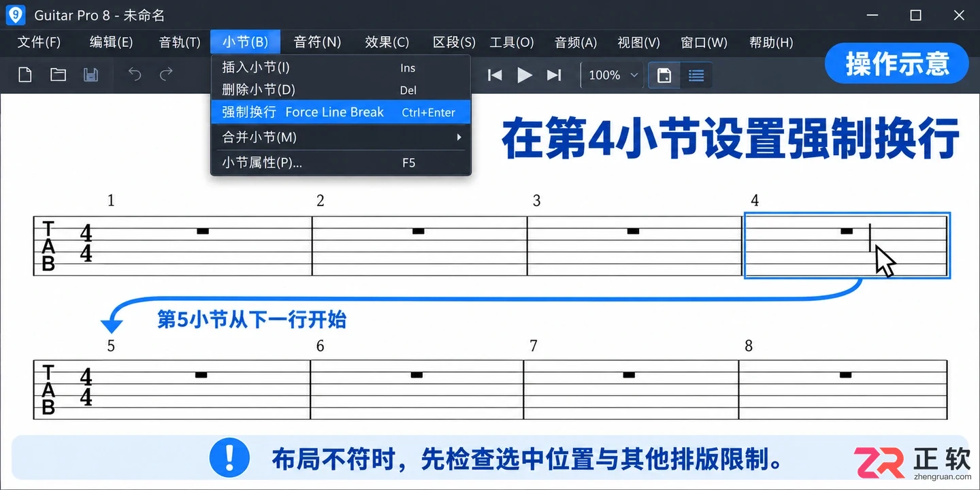This screenshot has height=490, width=980.
Task: Toggle the list-style screen view button
Action: [696, 75]
